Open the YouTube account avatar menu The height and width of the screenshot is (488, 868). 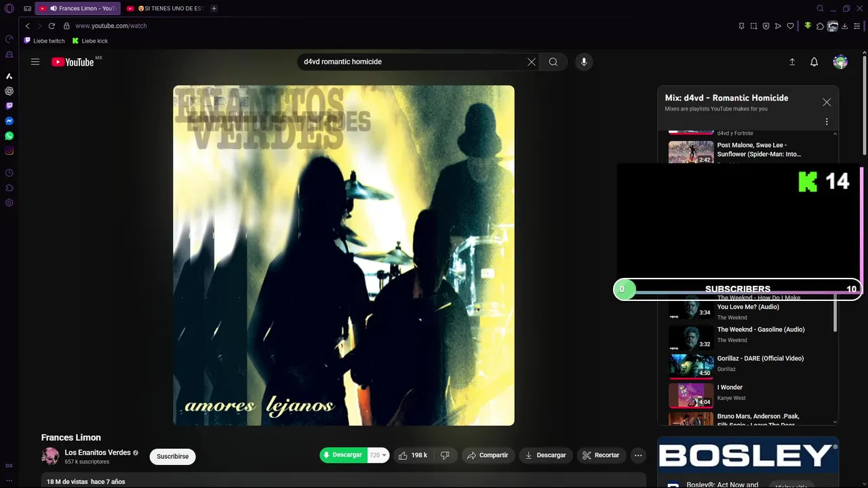(x=840, y=62)
